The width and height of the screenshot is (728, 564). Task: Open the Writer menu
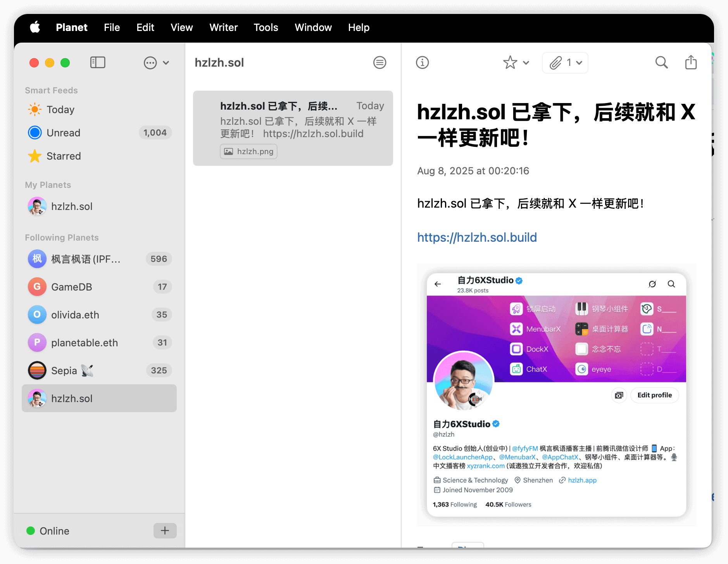(x=224, y=28)
